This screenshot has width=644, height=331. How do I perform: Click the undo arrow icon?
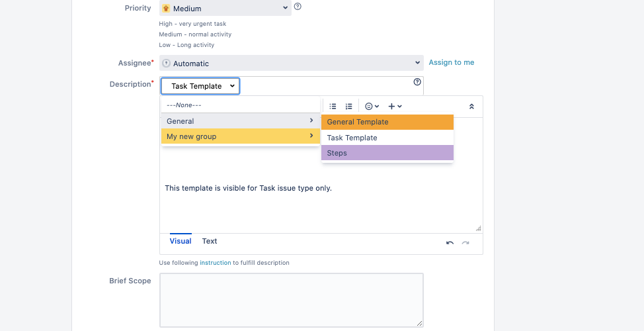(450, 242)
